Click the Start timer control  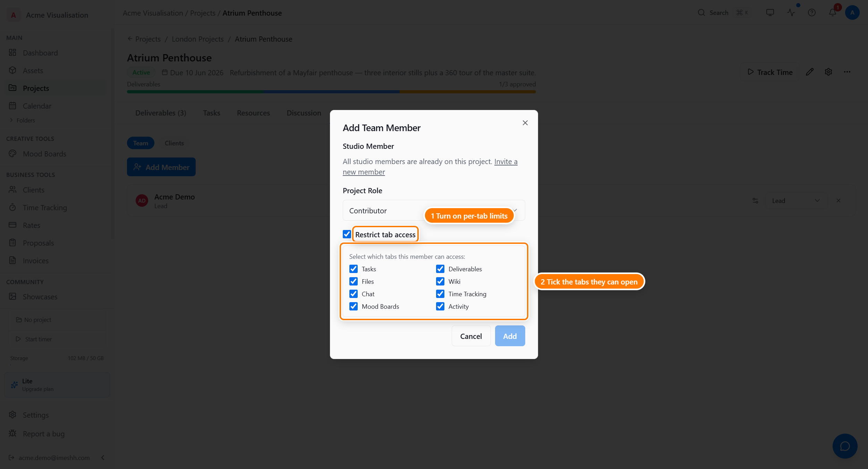[57, 339]
